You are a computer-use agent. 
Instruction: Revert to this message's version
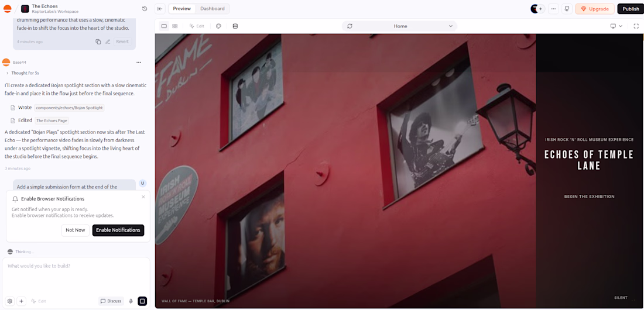point(122,42)
